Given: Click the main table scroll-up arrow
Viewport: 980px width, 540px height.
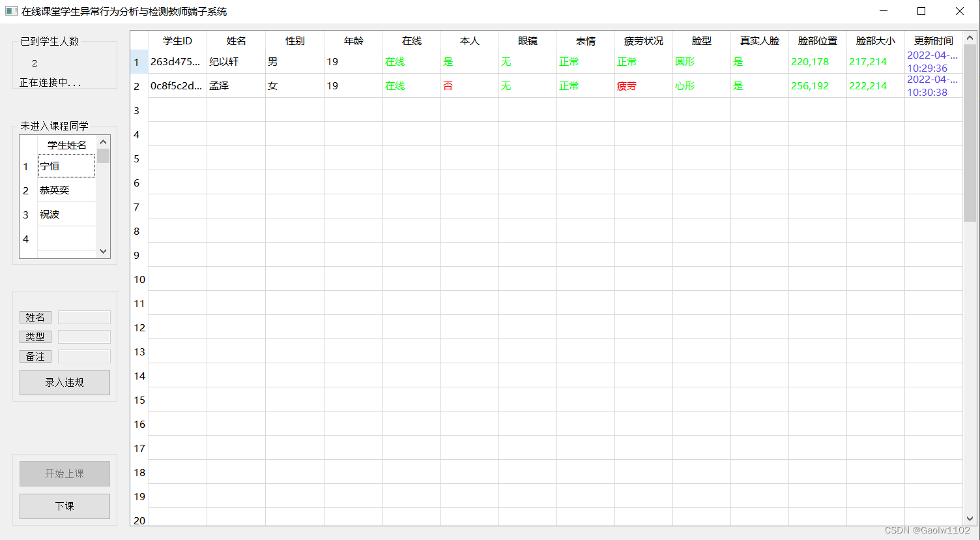Looking at the screenshot, I should coord(970,37).
